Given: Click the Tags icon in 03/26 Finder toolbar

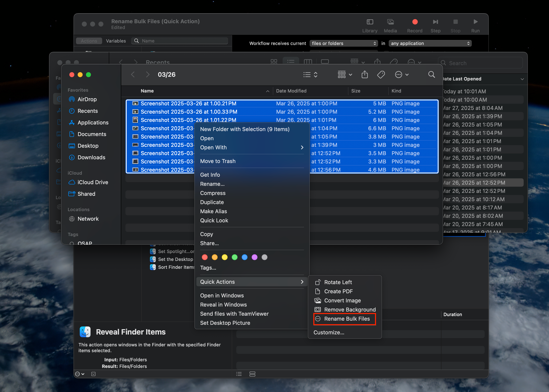Looking at the screenshot, I should tap(381, 75).
